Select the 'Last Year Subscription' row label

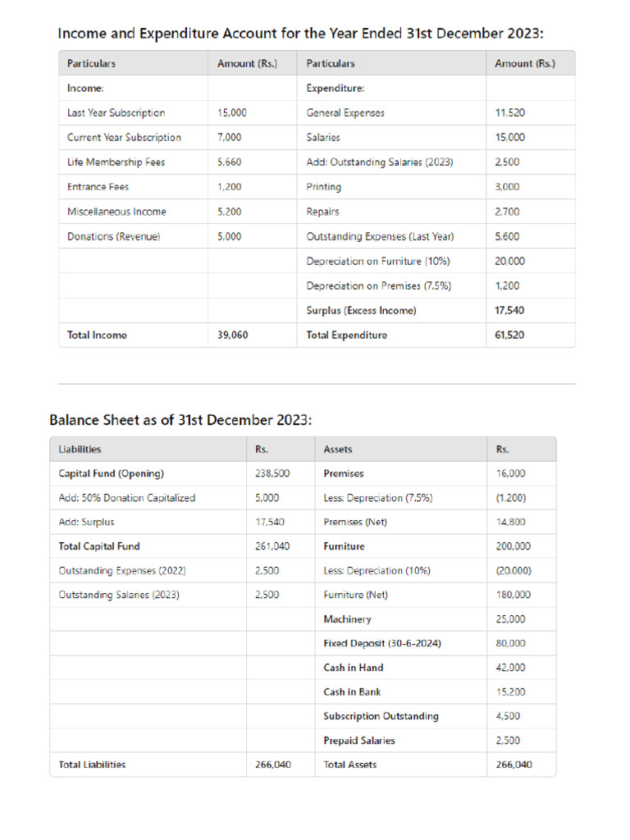(116, 112)
